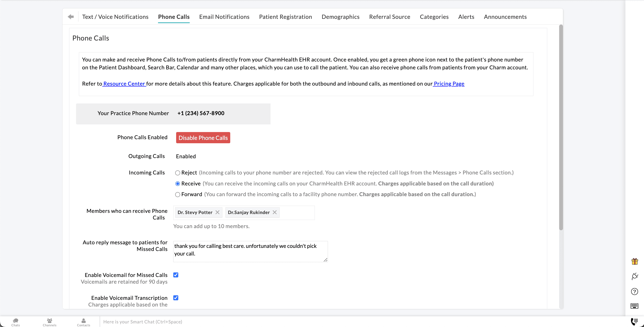The width and height of the screenshot is (644, 327).
Task: Open the gift box icon
Action: (x=634, y=261)
